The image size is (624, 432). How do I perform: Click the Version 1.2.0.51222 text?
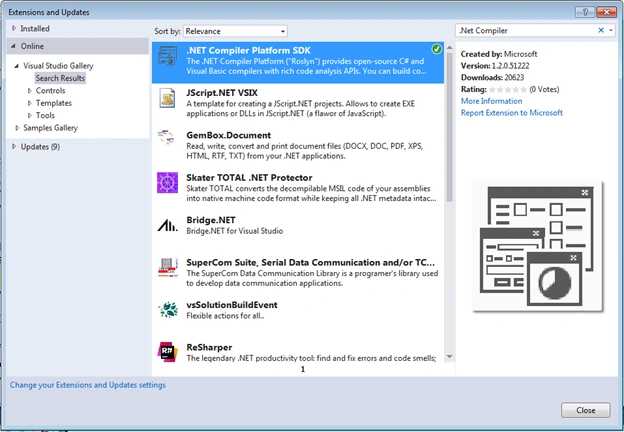pos(495,66)
